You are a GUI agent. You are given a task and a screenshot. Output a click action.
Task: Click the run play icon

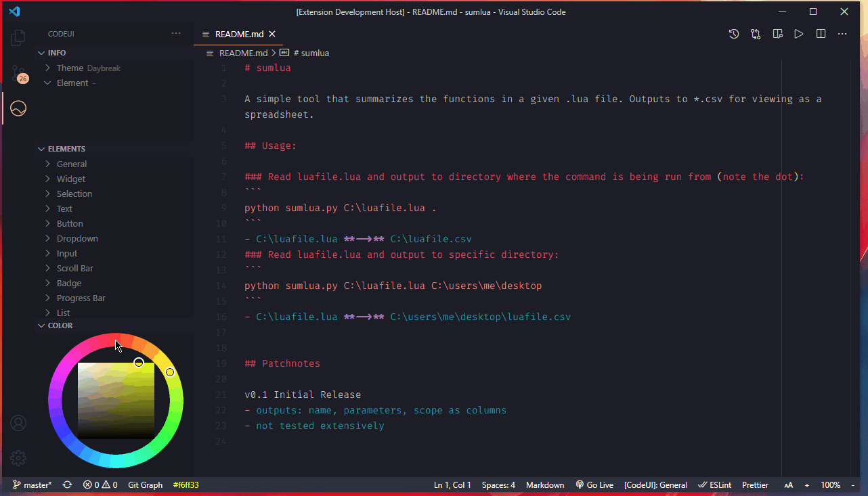[799, 34]
